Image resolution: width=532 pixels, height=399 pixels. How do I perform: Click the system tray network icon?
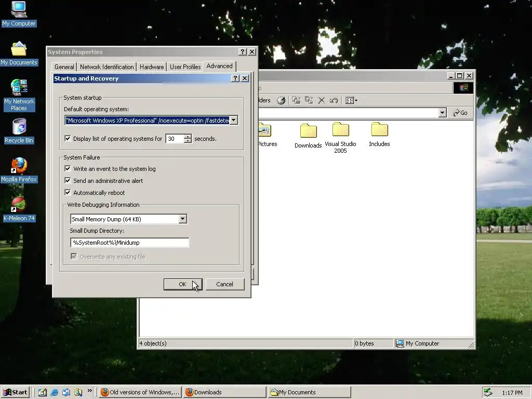488,392
